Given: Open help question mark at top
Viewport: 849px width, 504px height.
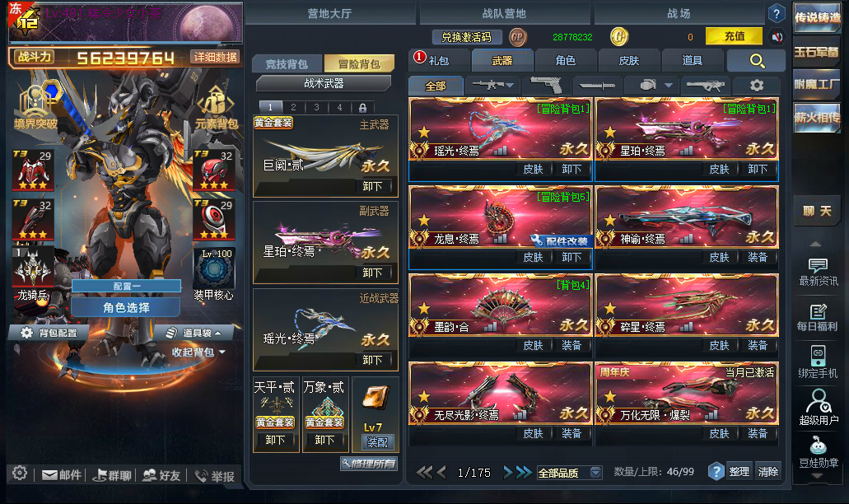Looking at the screenshot, I should click(777, 13).
